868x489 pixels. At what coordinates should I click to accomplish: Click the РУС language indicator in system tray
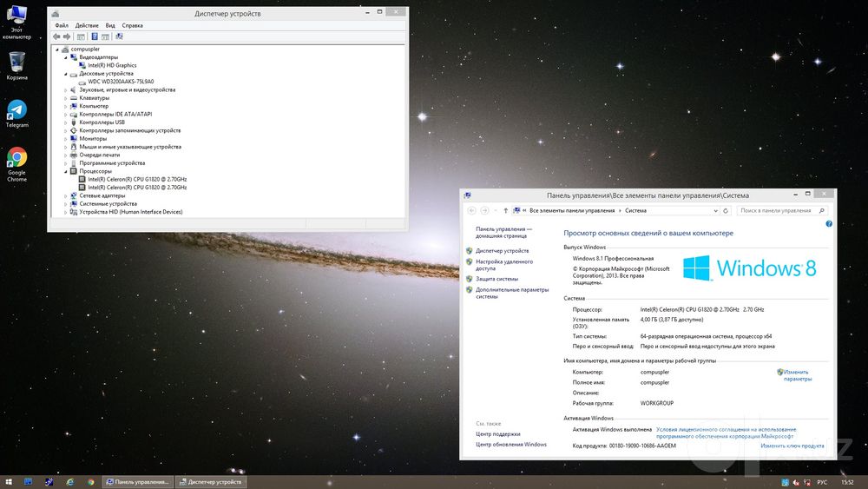tap(822, 482)
